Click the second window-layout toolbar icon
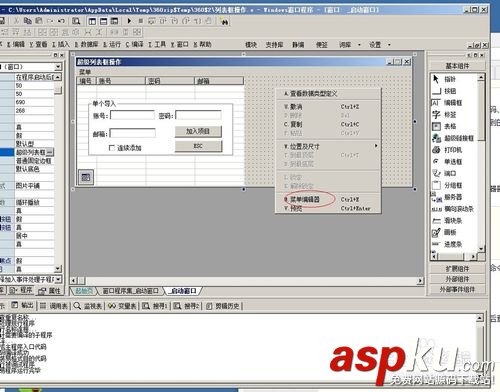Screen dimensions: 500x392 [104, 21]
